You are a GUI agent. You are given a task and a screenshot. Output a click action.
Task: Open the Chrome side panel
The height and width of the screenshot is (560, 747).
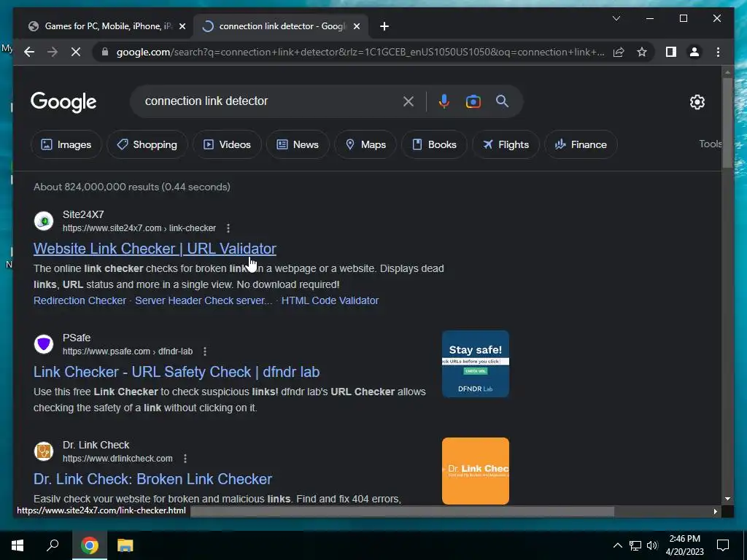(671, 52)
